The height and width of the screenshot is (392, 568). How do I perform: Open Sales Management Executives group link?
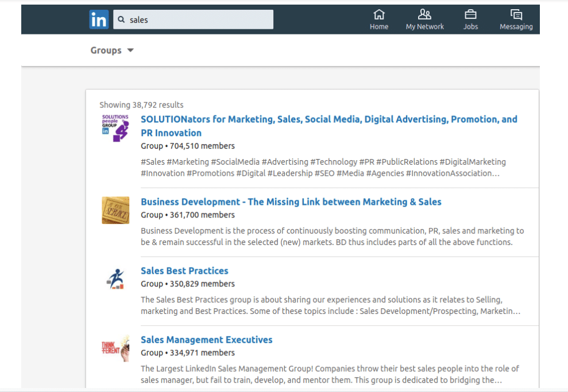pos(207,340)
